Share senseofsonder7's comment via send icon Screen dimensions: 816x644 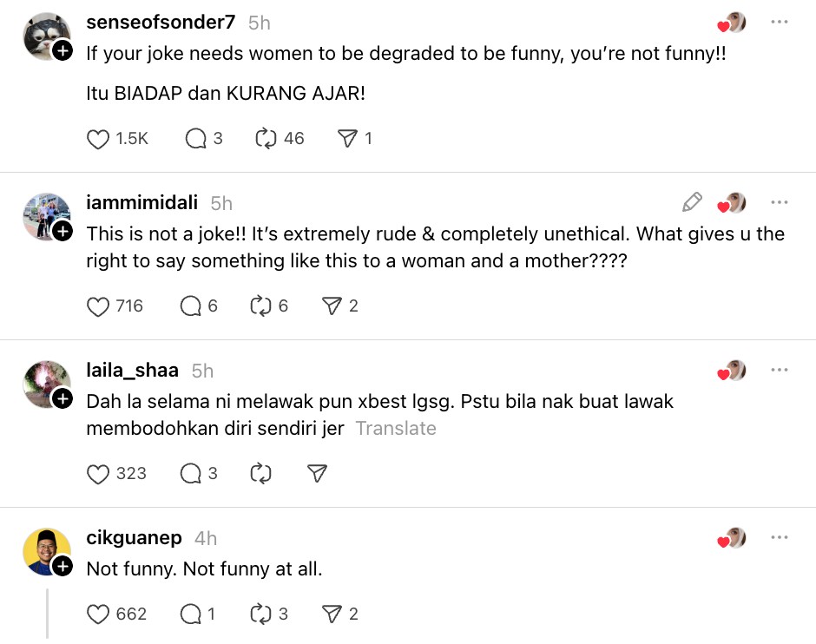(x=346, y=139)
